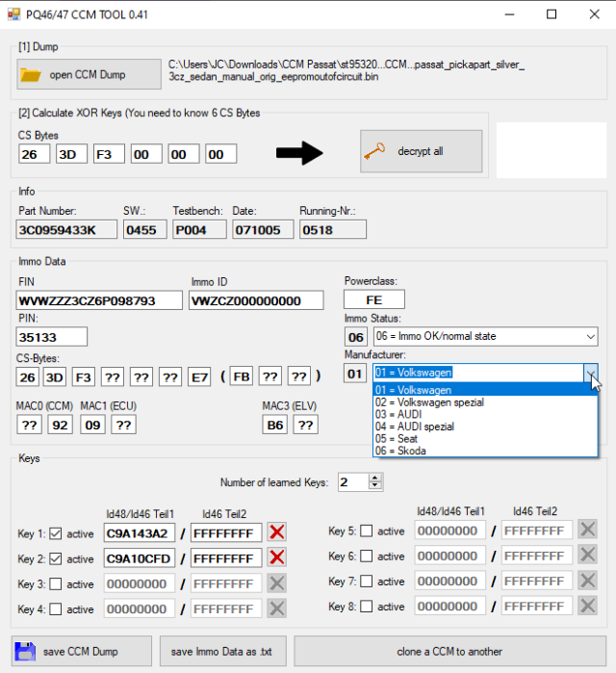
Task: Open the Immo Status dropdown
Action: pyautogui.click(x=589, y=336)
